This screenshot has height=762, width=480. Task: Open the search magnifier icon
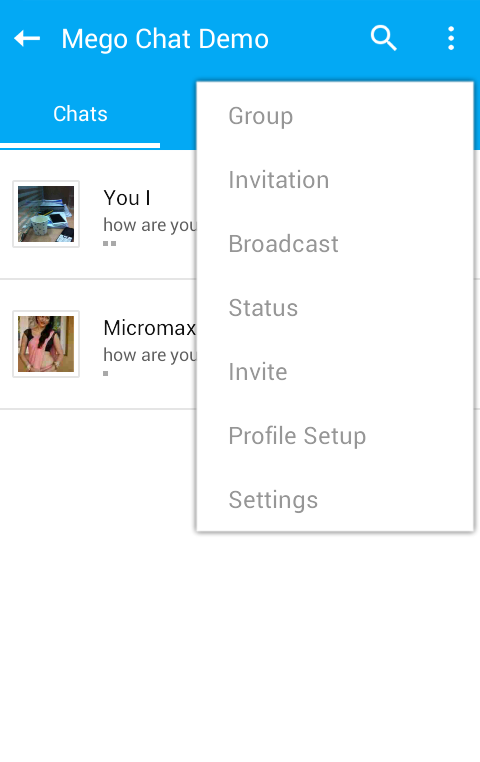[x=384, y=38]
